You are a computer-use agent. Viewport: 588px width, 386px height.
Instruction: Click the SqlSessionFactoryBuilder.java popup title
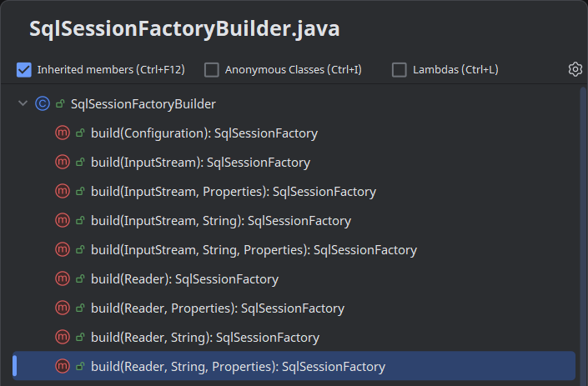[x=184, y=29]
